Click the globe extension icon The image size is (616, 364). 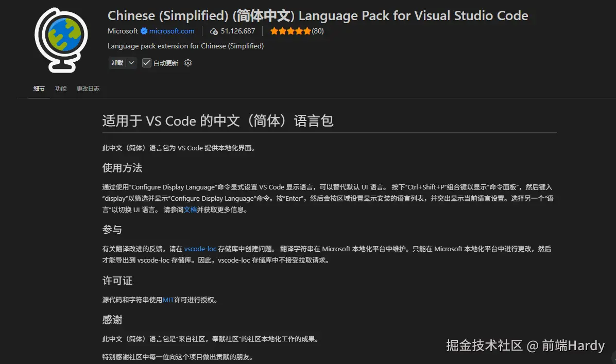tap(61, 40)
